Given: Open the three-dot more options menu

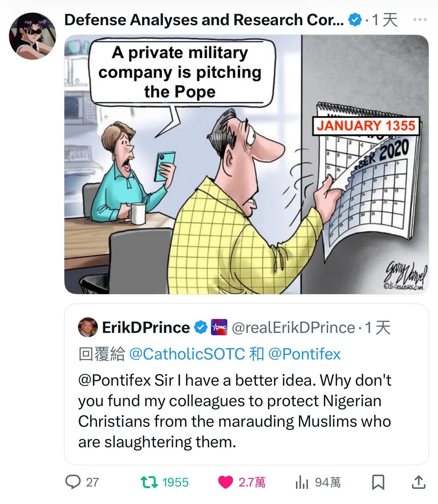Looking at the screenshot, I should (x=420, y=20).
